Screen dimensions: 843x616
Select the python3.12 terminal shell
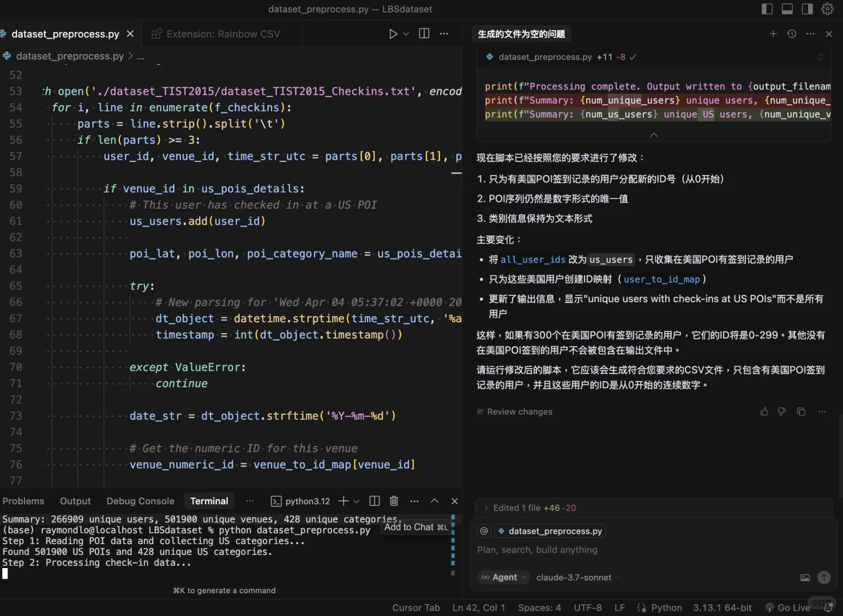point(301,501)
